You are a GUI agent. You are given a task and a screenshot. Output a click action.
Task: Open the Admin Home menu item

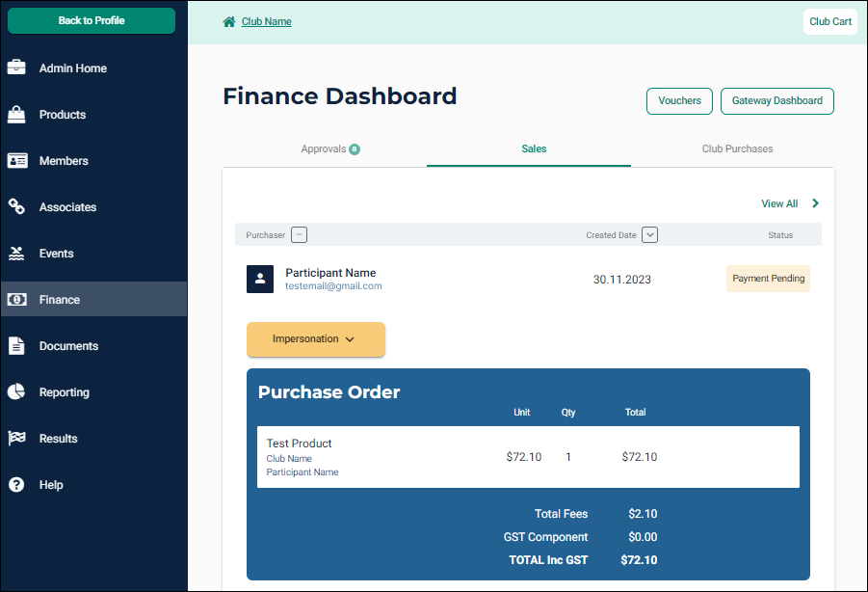[94, 67]
